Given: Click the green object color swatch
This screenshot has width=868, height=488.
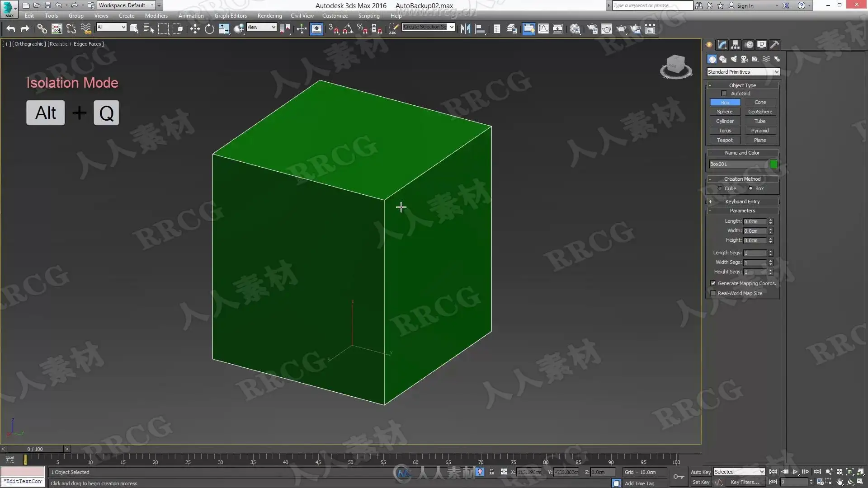Looking at the screenshot, I should (x=774, y=164).
